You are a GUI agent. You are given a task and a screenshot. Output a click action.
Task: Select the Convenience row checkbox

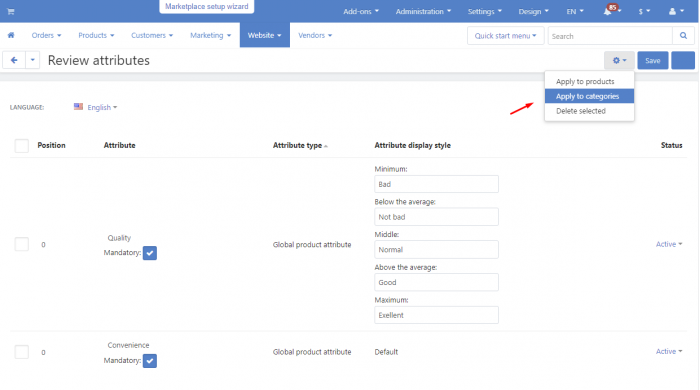point(21,352)
